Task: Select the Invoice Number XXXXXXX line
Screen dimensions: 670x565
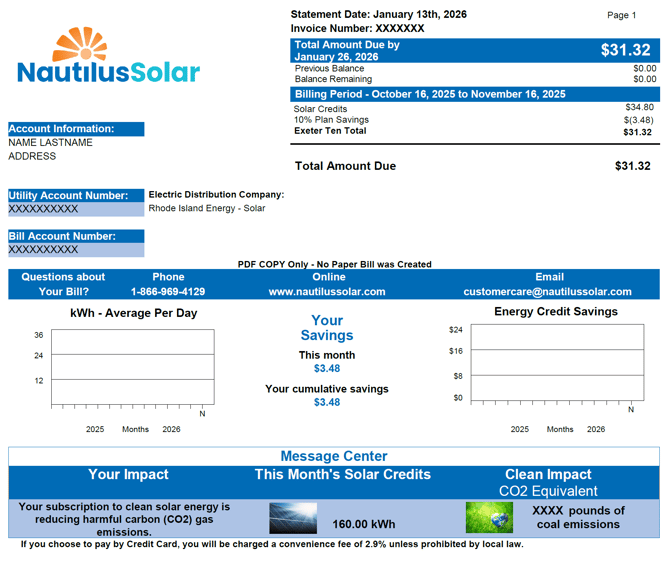Action: click(357, 29)
